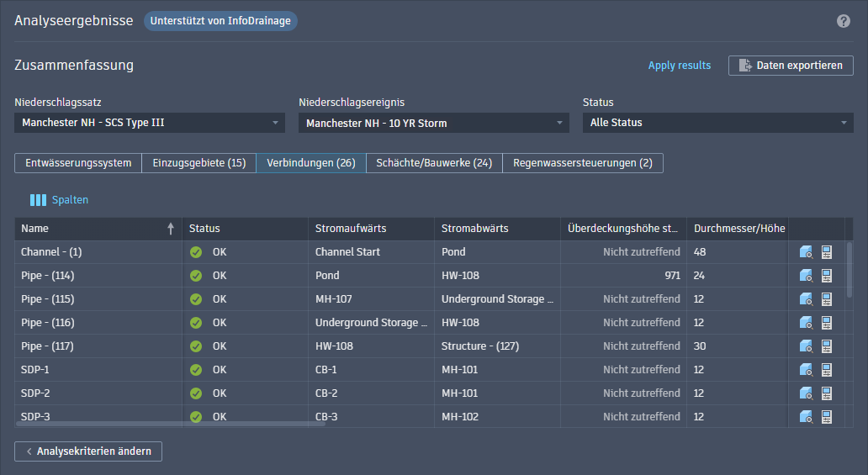
Task: Open properties icon for Pipe - (116) row
Action: click(826, 323)
